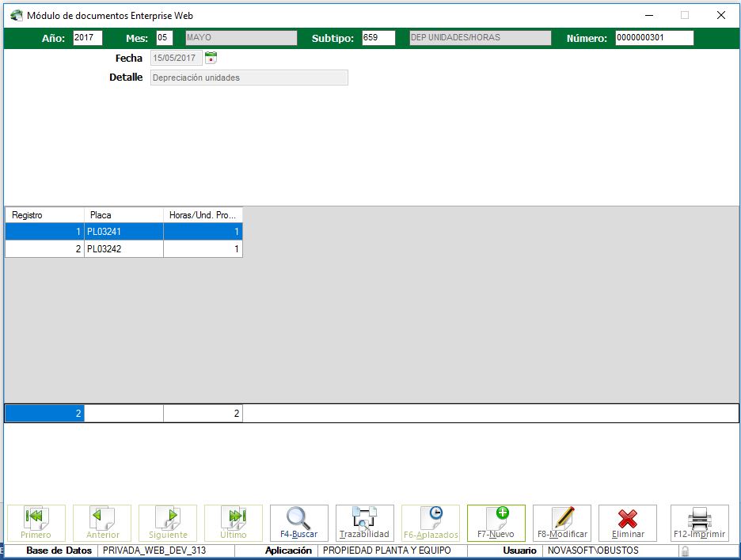Go to previous record with Anterior
This screenshot has width=741, height=560.
[102, 523]
